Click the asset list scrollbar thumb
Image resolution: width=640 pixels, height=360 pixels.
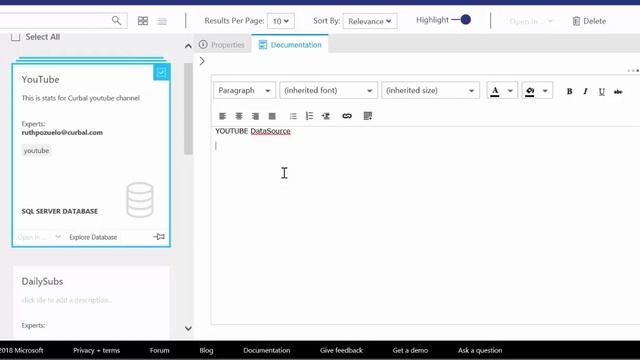click(x=188, y=109)
